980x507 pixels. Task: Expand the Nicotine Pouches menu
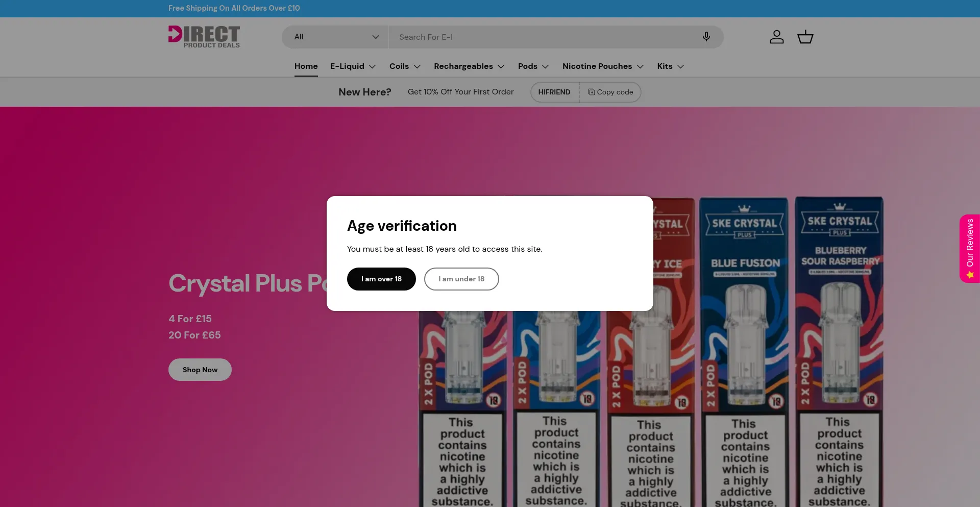pos(603,66)
